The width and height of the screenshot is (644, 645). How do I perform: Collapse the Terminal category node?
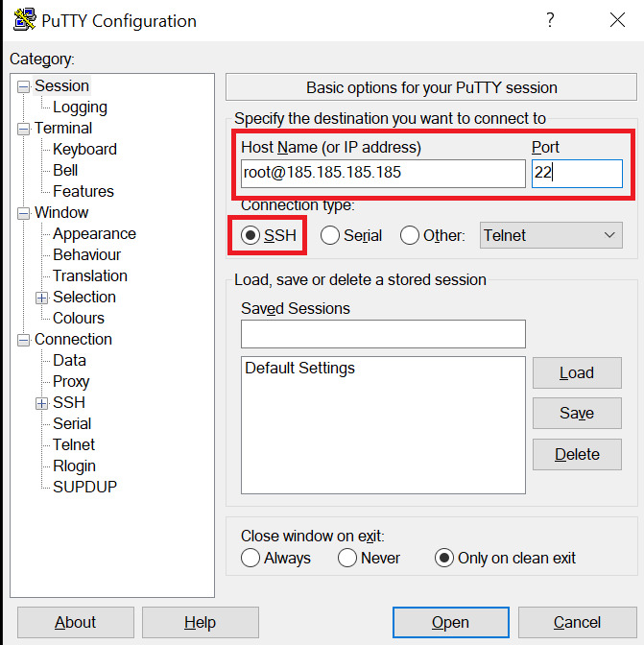tap(24, 129)
